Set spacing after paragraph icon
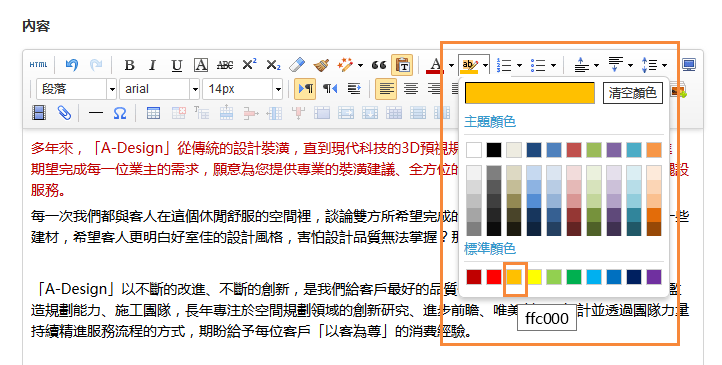 pos(615,65)
